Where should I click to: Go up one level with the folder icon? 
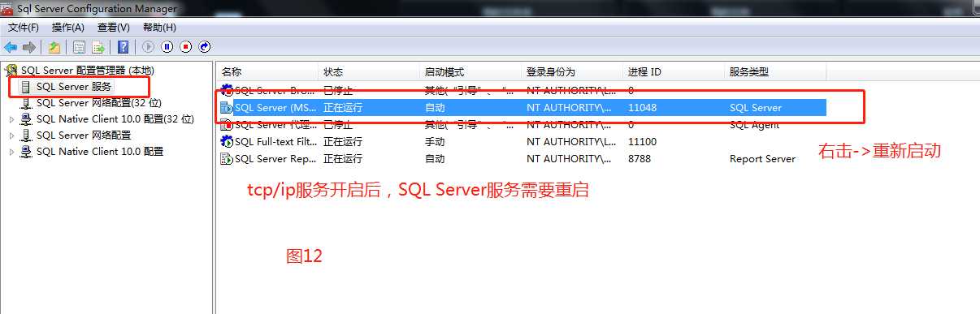[x=54, y=47]
